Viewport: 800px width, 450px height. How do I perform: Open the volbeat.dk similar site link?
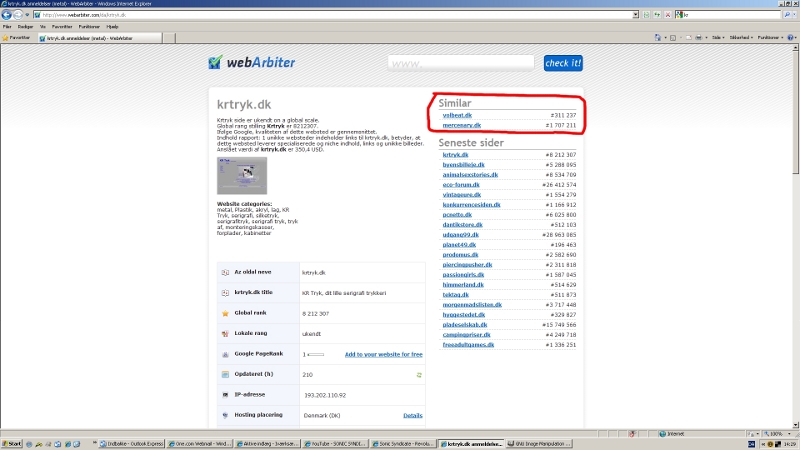tap(457, 116)
